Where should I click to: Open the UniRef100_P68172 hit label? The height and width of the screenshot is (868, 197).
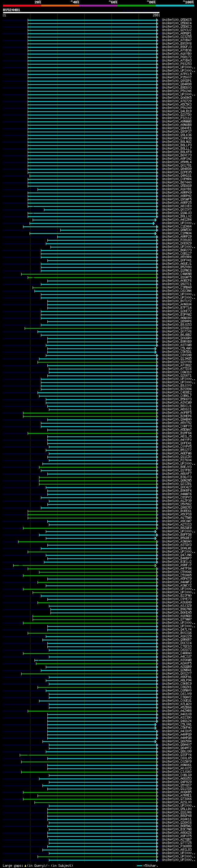point(177,57)
